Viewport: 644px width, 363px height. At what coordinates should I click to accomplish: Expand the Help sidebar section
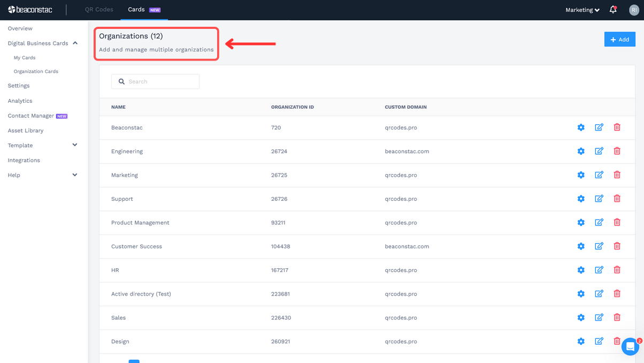[x=75, y=175]
